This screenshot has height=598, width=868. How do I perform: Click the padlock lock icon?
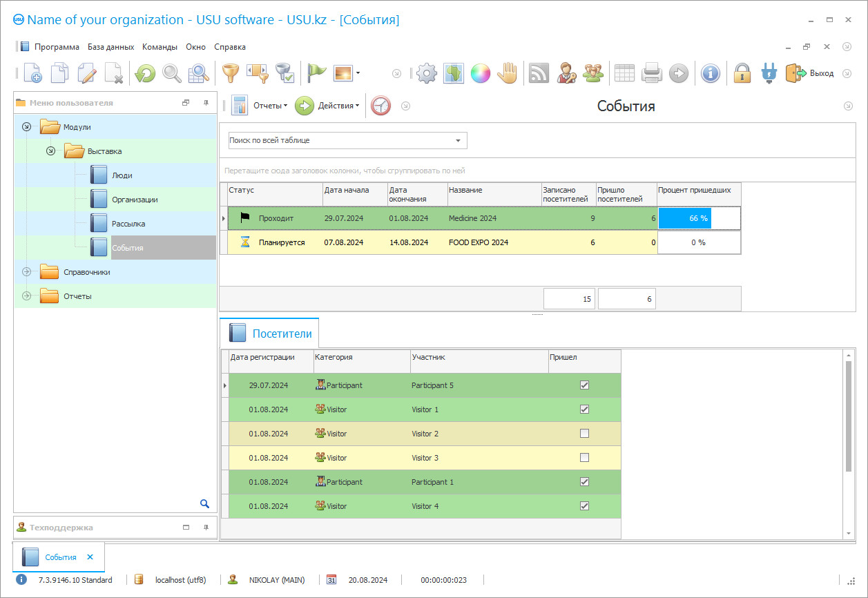click(742, 73)
